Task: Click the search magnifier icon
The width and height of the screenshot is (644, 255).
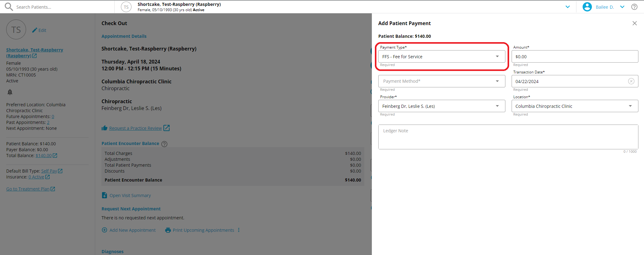Action: pos(9,7)
